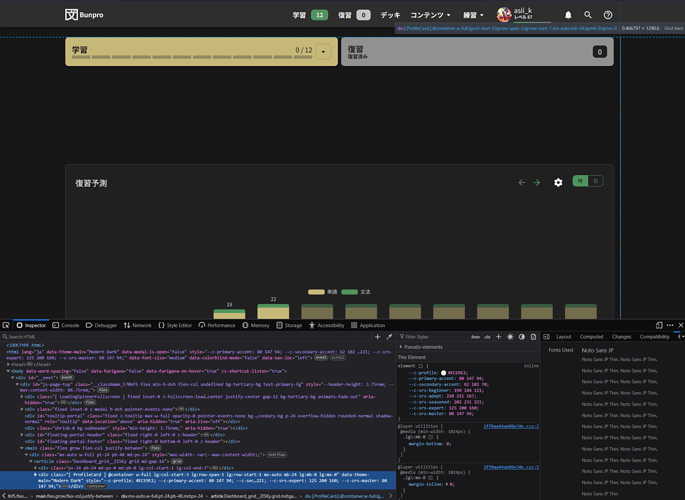
Task: Collapse the main element node
Action: pyautogui.click(x=21, y=448)
